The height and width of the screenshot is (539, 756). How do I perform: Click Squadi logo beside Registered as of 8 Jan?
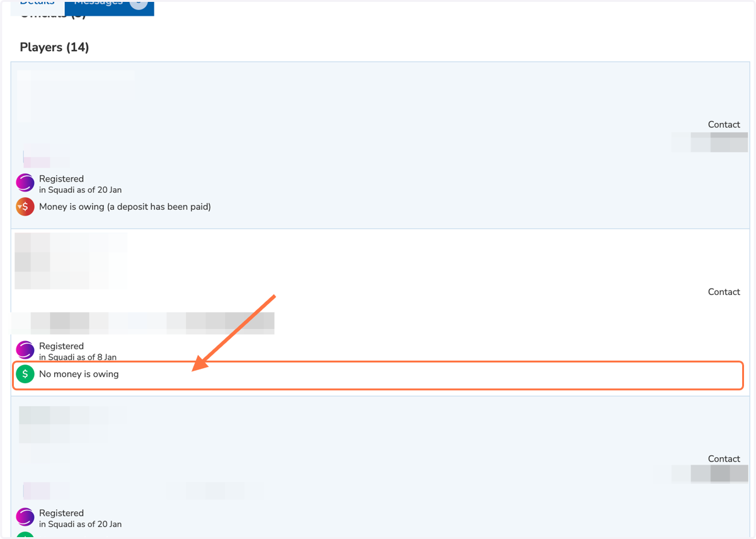(x=25, y=350)
